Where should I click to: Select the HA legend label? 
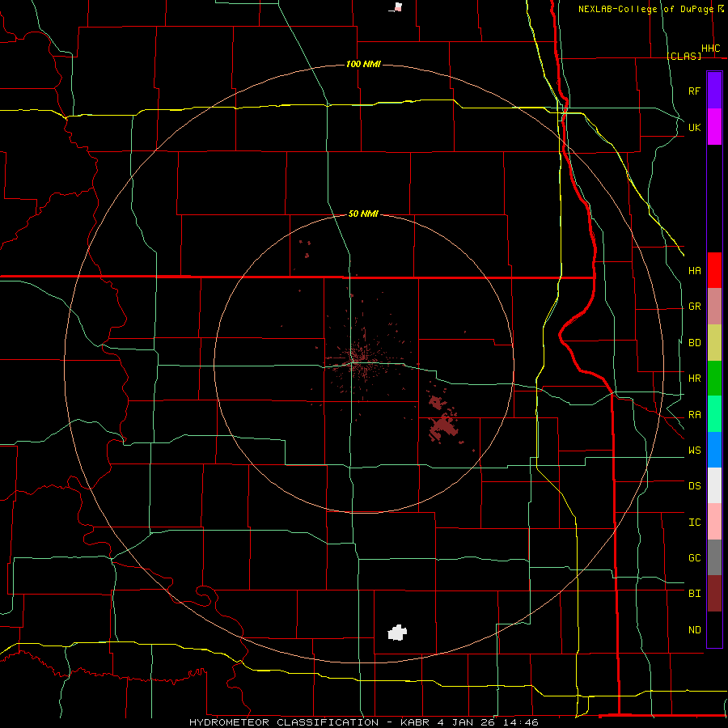pos(694,270)
